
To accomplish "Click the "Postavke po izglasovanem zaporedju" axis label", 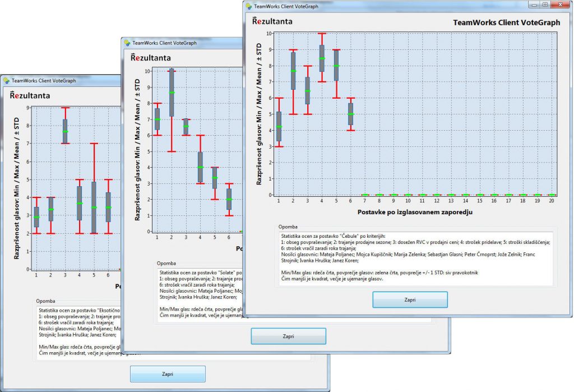I will [x=415, y=212].
